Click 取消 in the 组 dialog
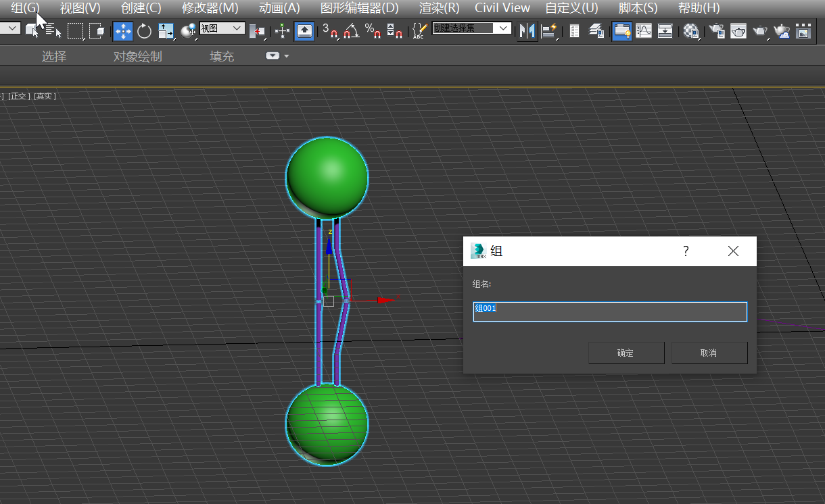 click(x=709, y=353)
